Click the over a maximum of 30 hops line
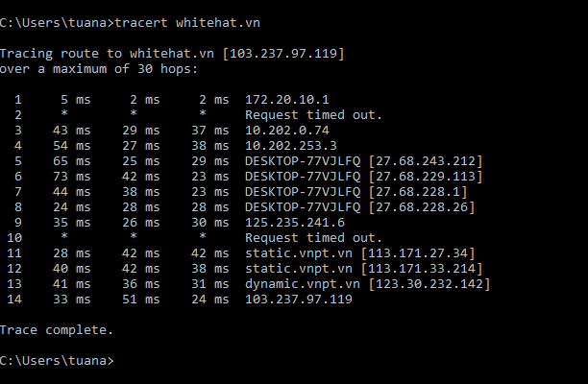 [99, 69]
